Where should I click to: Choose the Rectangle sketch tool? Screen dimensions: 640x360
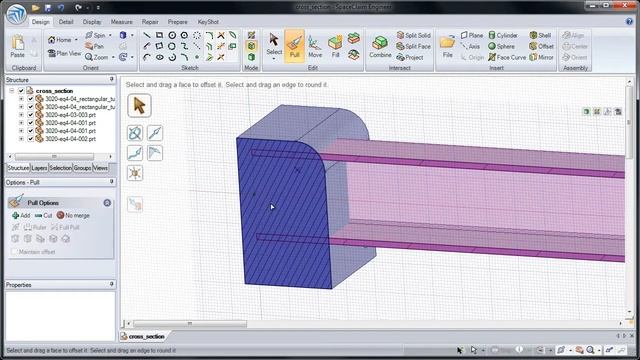(159, 36)
